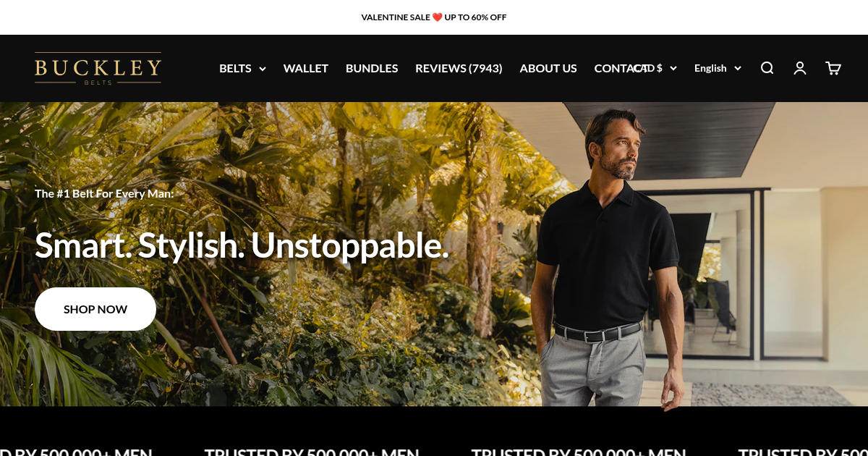Click the #1 Belt For Every Man subtitle
Screen dimensions: 868x456
coord(104,193)
